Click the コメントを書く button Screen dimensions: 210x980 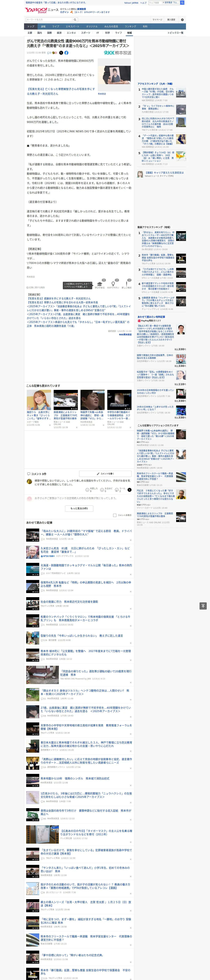(x=105, y=474)
